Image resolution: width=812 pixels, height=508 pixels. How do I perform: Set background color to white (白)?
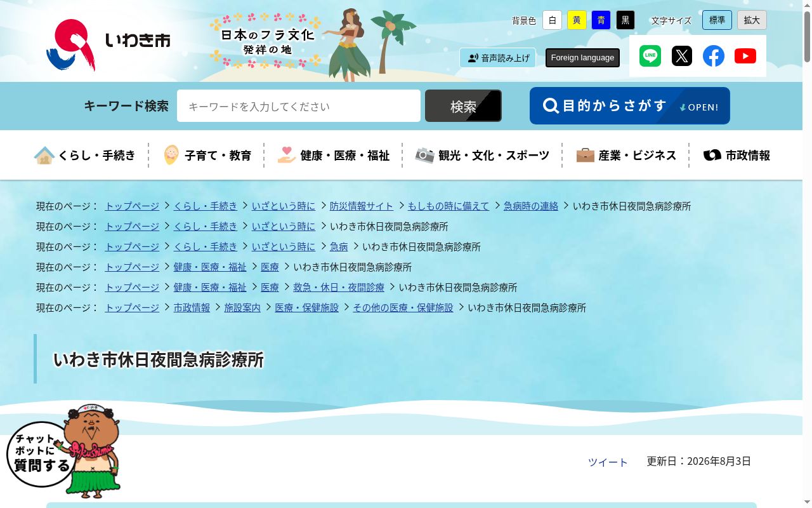point(553,20)
